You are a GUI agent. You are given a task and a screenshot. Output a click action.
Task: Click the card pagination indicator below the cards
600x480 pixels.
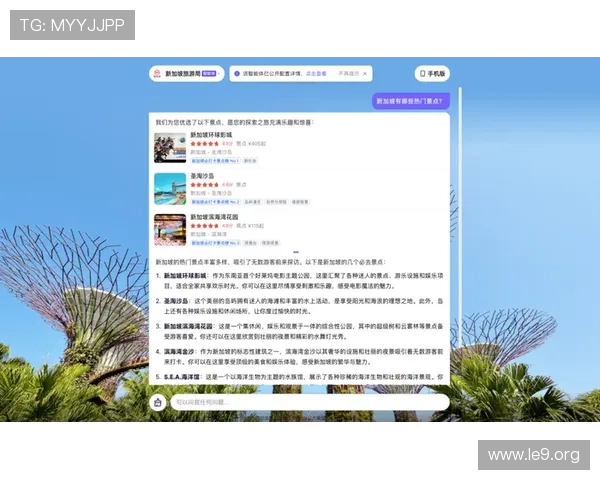pyautogui.click(x=296, y=252)
